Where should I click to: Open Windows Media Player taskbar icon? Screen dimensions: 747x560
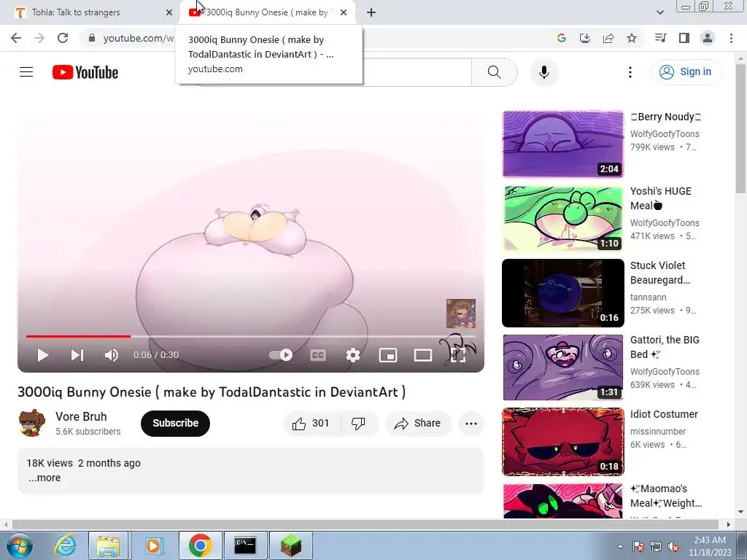pyautogui.click(x=153, y=545)
